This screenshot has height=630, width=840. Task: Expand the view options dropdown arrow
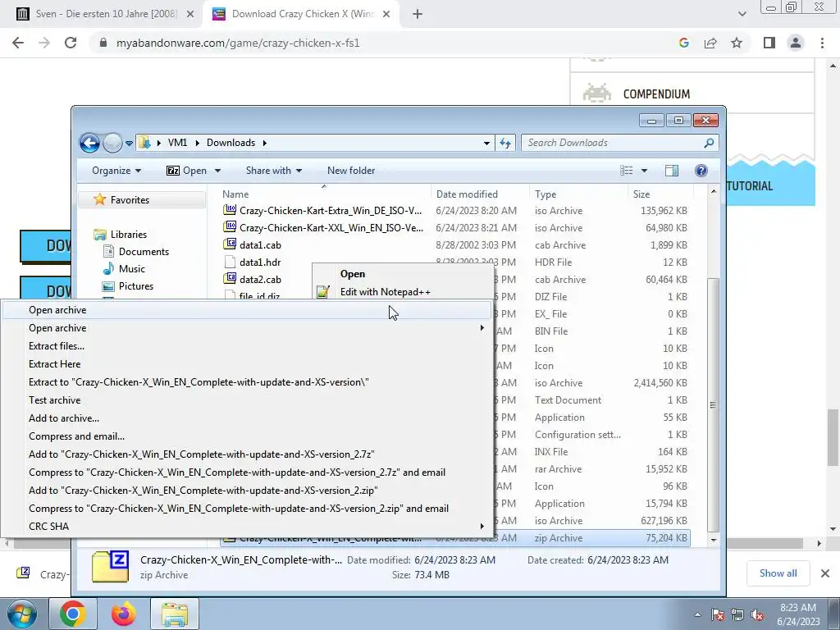point(644,171)
